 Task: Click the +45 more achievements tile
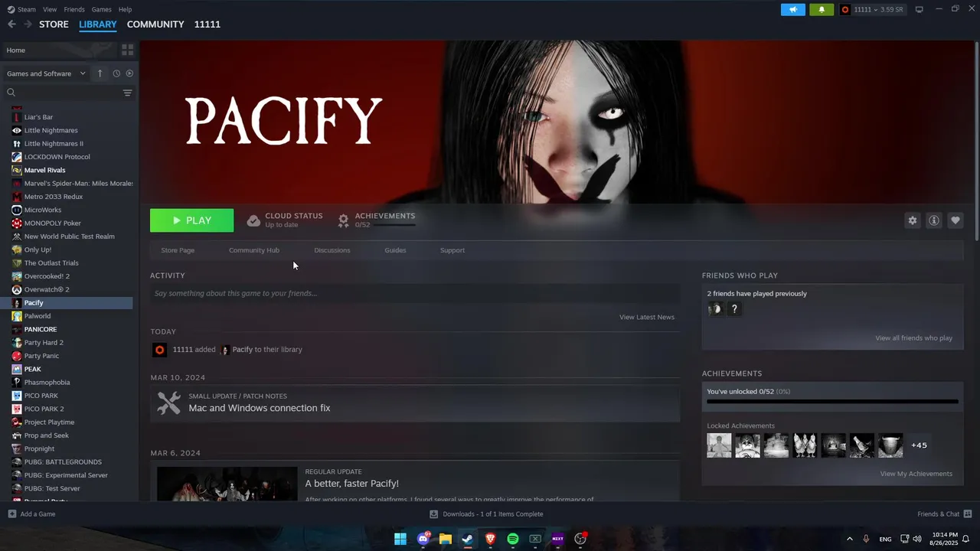coord(919,445)
